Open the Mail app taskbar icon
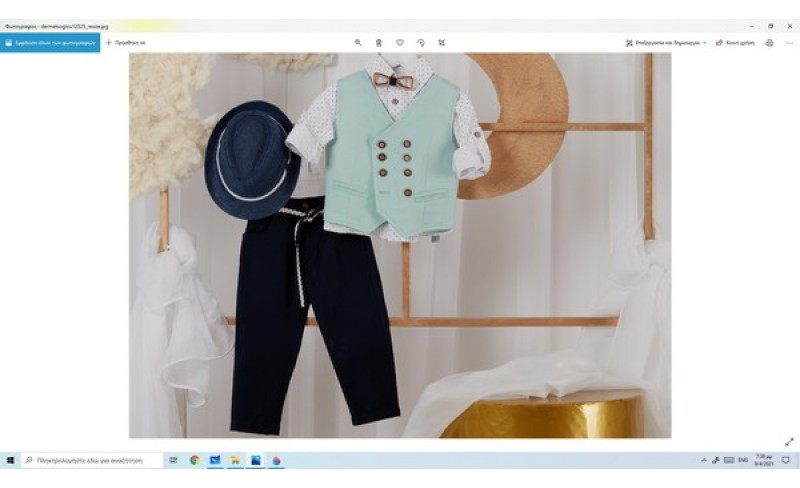 click(x=215, y=460)
